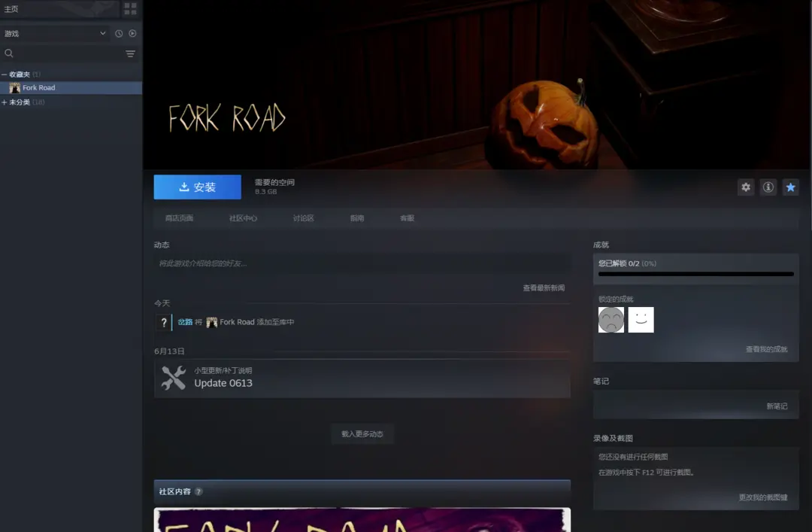Collapse the 收藏夹 category
Image resolution: width=812 pixels, height=532 pixels.
coord(5,74)
